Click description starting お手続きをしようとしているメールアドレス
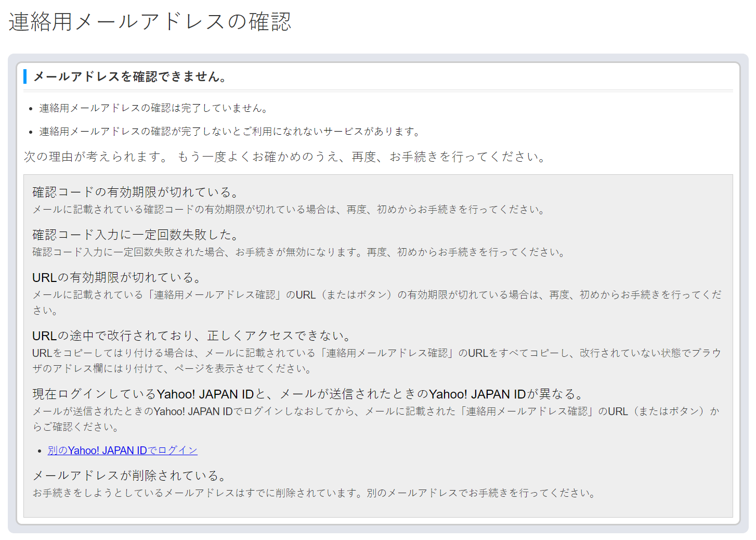 tap(315, 493)
